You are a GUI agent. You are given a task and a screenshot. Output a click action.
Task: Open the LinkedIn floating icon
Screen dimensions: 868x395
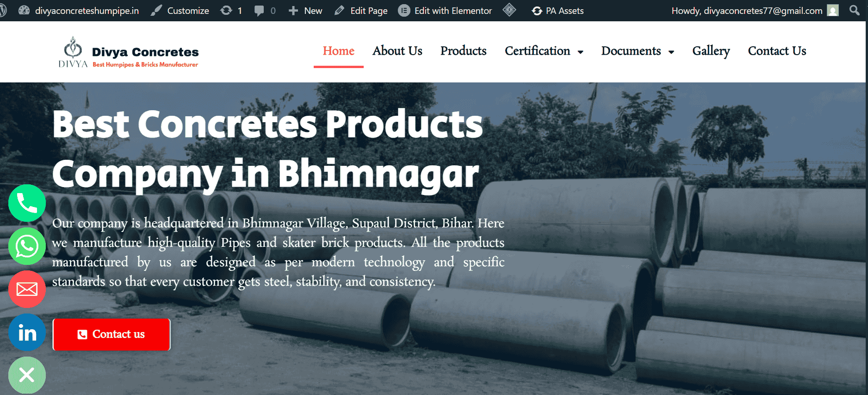(27, 332)
